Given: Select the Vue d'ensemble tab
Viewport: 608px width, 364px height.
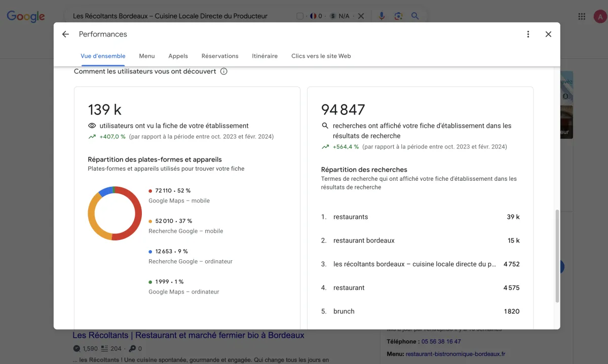Looking at the screenshot, I should coord(103,56).
